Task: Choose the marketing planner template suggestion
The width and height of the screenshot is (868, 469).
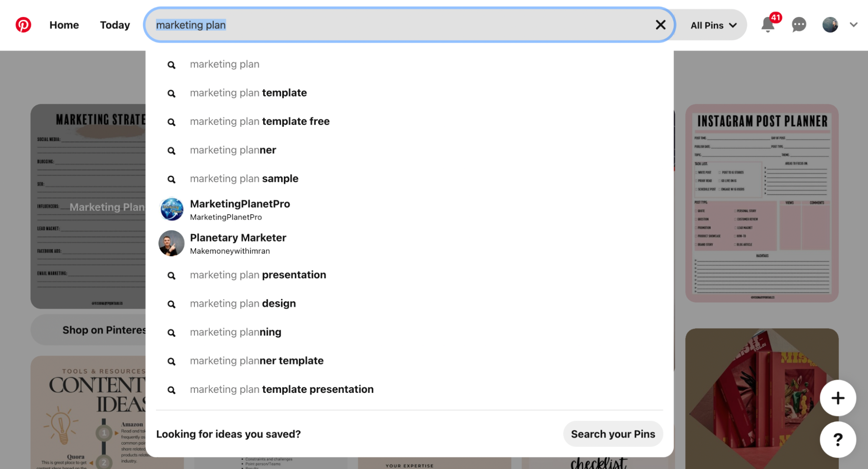Action: point(409,361)
